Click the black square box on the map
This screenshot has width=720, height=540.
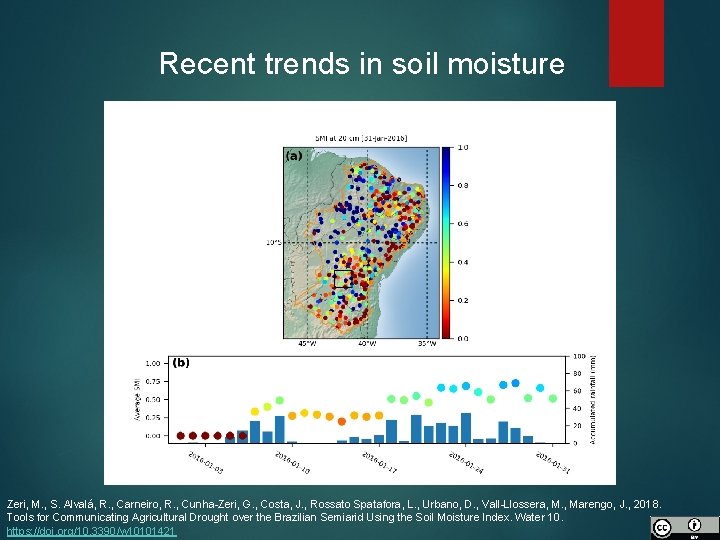pos(343,279)
